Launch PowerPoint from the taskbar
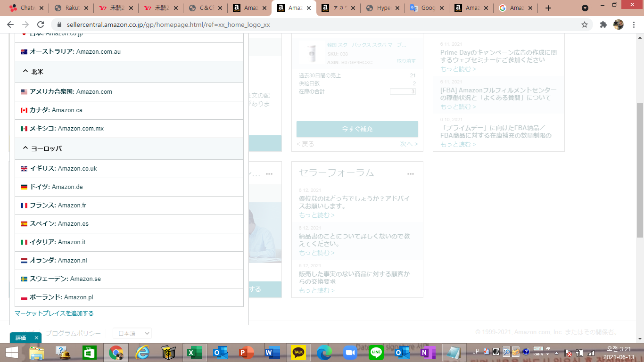This screenshot has width=644, height=362. coord(246,353)
